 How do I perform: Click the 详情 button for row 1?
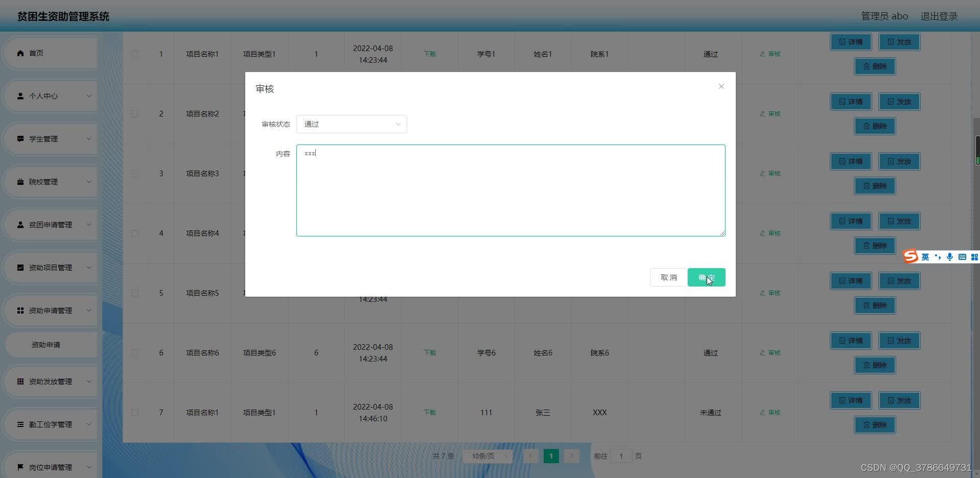click(x=850, y=42)
